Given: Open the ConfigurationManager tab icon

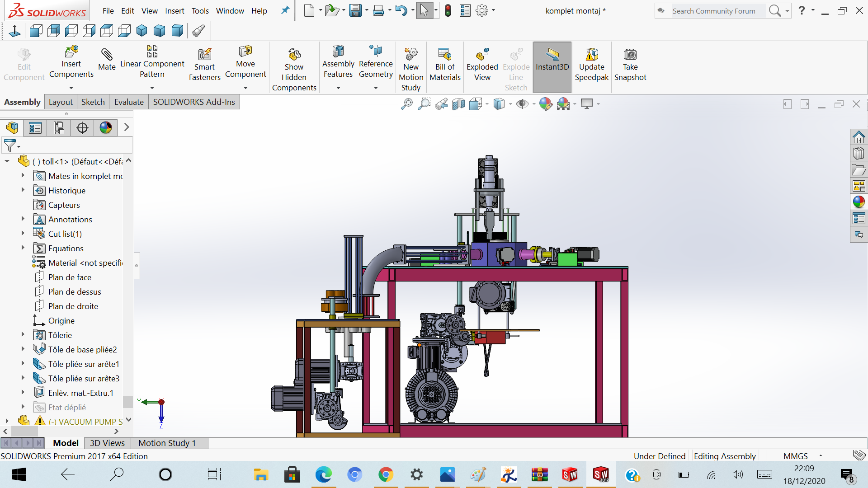Looking at the screenshot, I should 59,128.
